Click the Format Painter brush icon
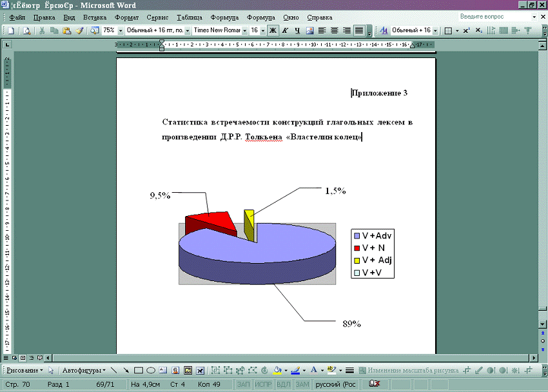Image resolution: width=548 pixels, height=392 pixels. pyautogui.click(x=79, y=30)
